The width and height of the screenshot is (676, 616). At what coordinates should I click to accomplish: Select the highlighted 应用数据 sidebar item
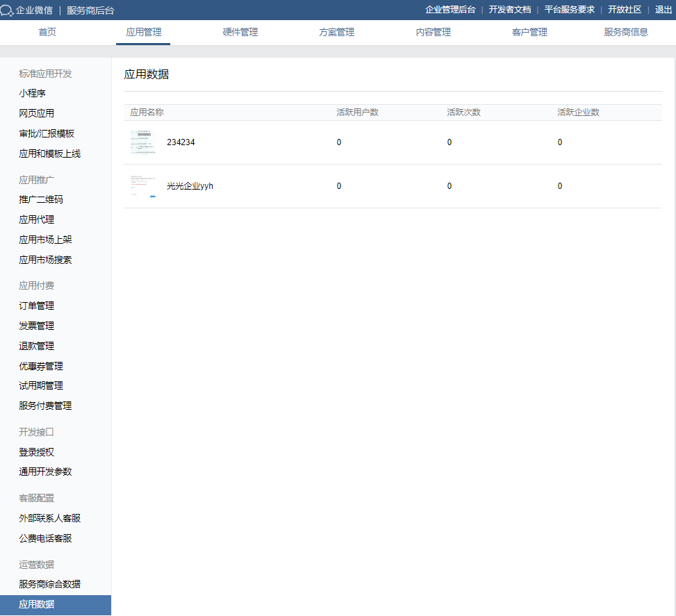click(56, 605)
